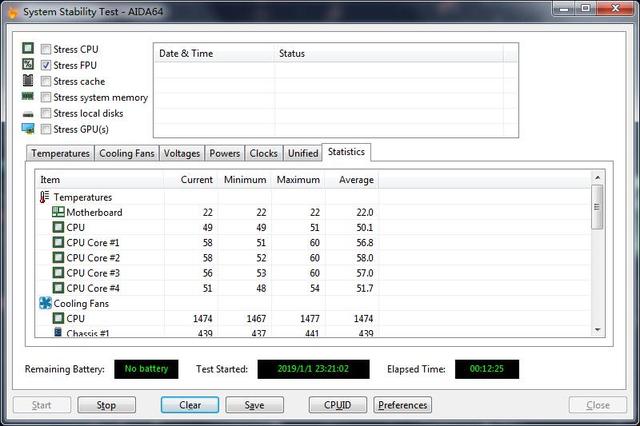640x426 pixels.
Task: Click the CPU fan current value 1474
Action: click(x=202, y=319)
